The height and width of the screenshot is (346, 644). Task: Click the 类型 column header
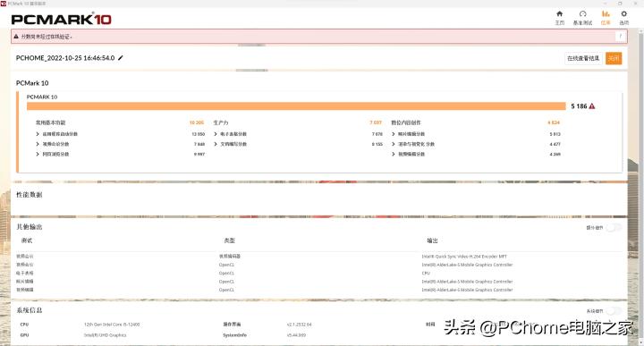(230, 241)
